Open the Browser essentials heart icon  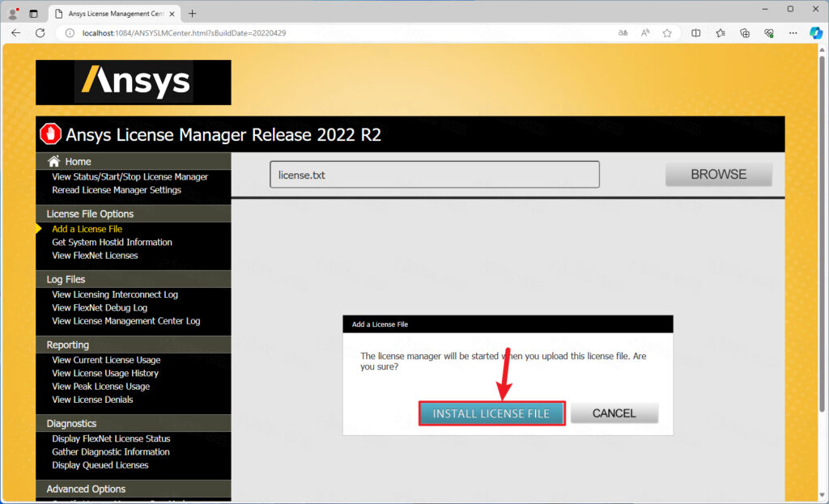769,32
